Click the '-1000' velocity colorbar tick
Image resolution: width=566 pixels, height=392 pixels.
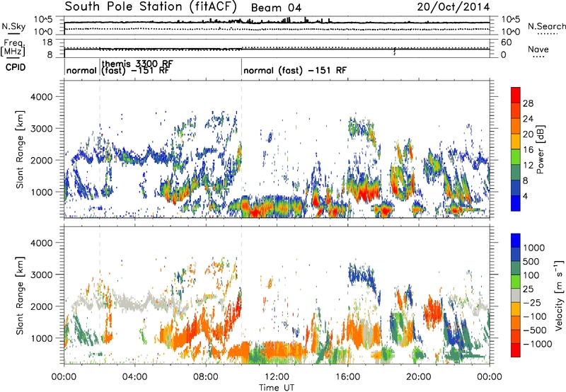click(x=537, y=344)
